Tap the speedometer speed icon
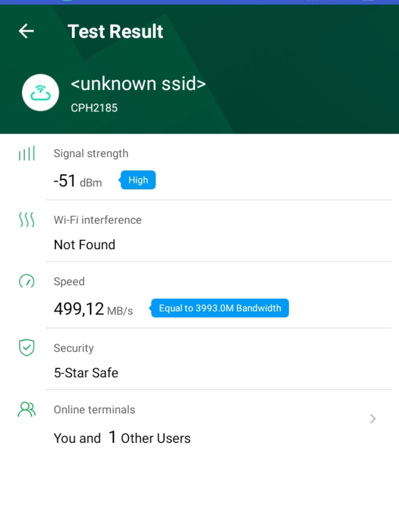Viewport: 399px width, 532px height. [27, 281]
